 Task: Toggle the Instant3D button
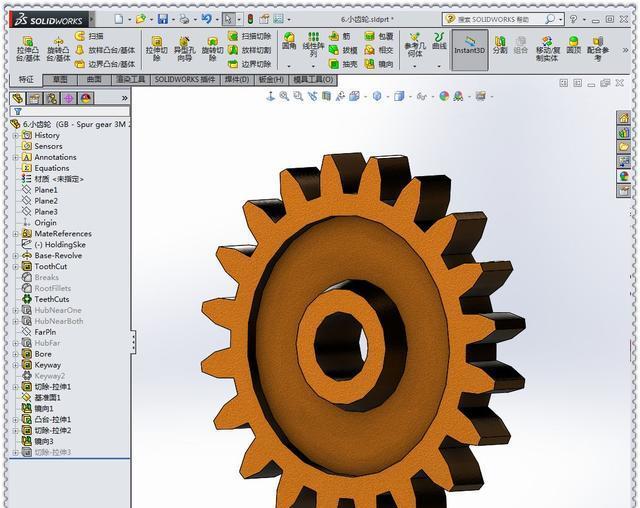point(469,46)
